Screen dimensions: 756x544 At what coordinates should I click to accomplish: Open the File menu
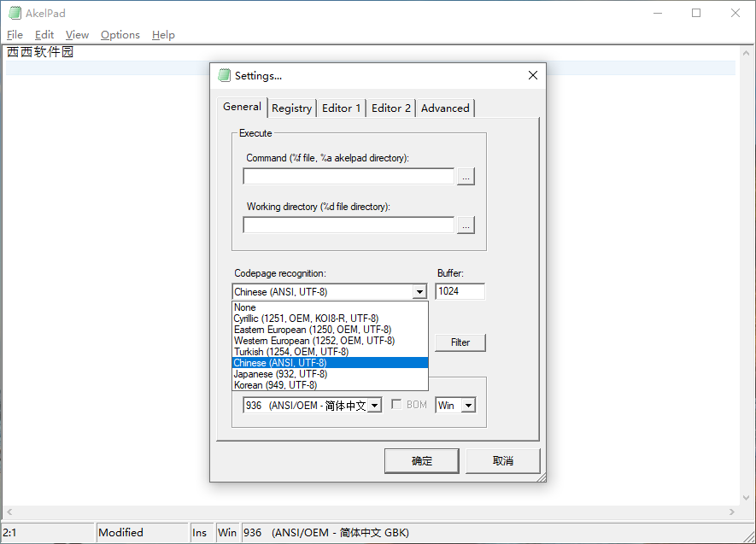pyautogui.click(x=15, y=35)
